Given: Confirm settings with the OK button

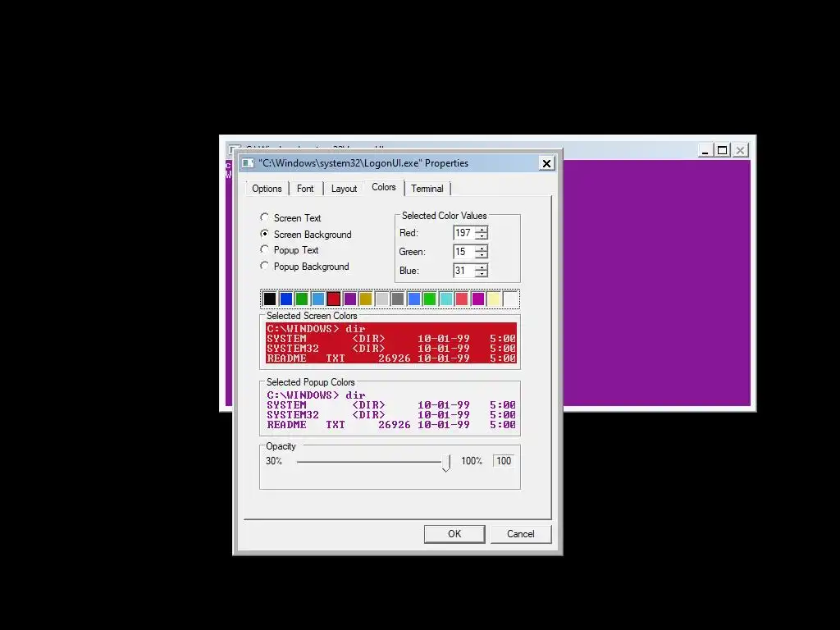Looking at the screenshot, I should pos(454,533).
